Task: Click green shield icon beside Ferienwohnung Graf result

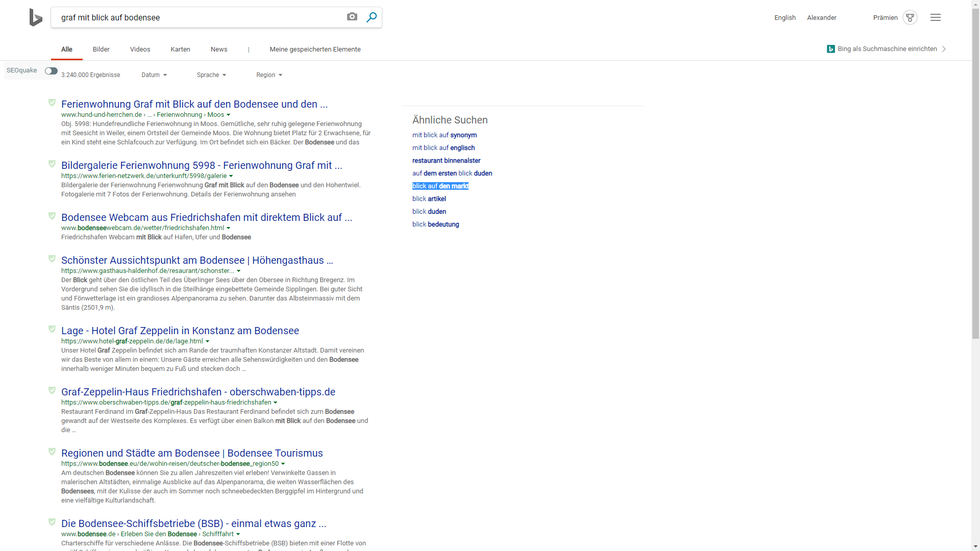Action: pos(52,103)
